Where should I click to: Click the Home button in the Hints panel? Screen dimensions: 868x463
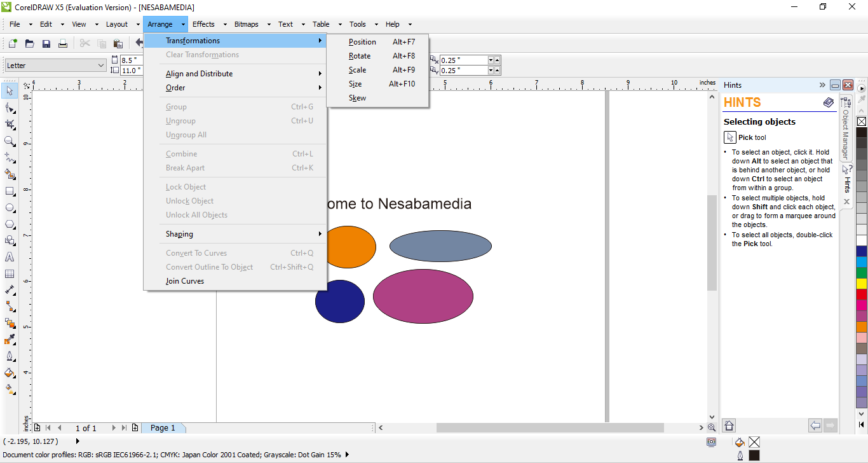click(729, 425)
